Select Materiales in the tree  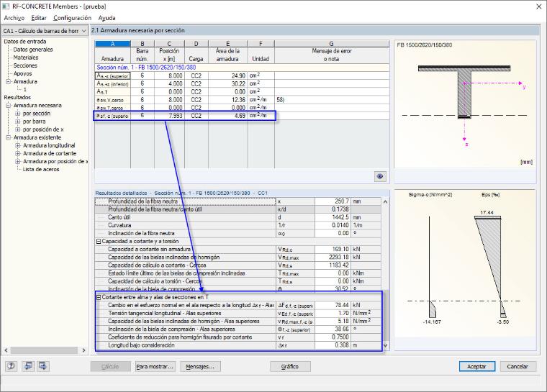[26, 58]
